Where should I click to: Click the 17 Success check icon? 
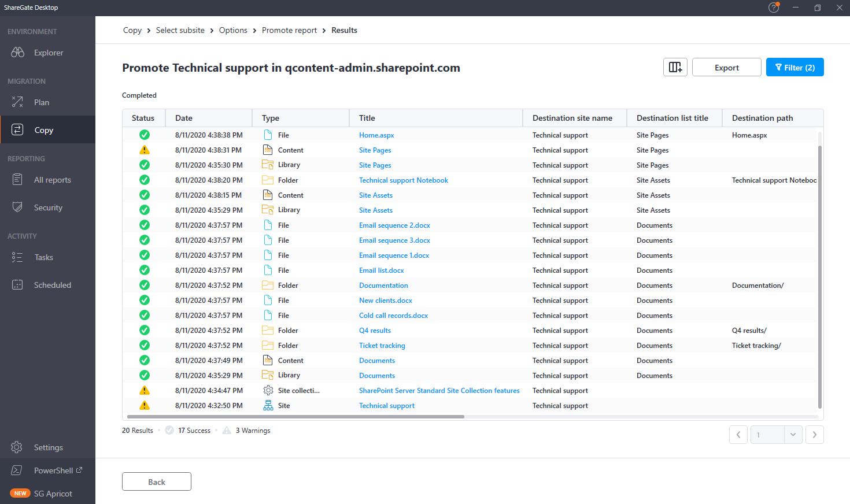coord(169,430)
